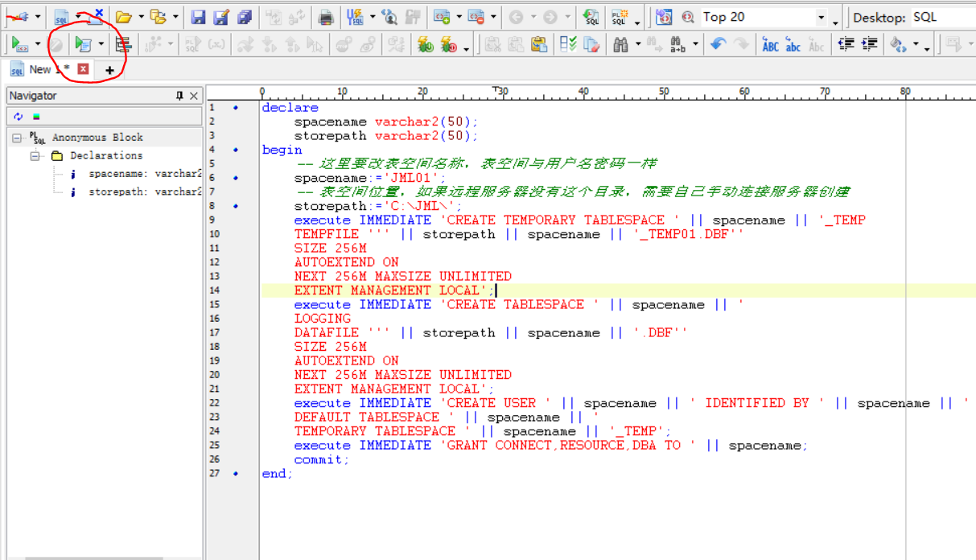The image size is (976, 560).
Task: Convert selection with the uppercase ABC icon
Action: 770,44
